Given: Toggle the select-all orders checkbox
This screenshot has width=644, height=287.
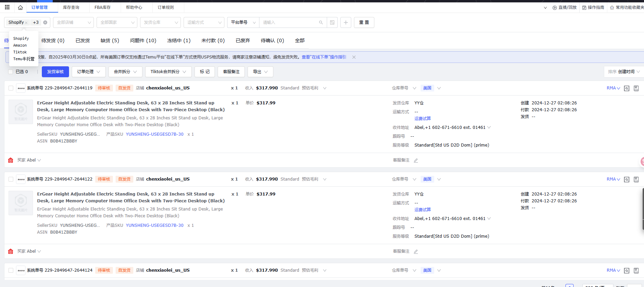Looking at the screenshot, I should pyautogui.click(x=11, y=72).
